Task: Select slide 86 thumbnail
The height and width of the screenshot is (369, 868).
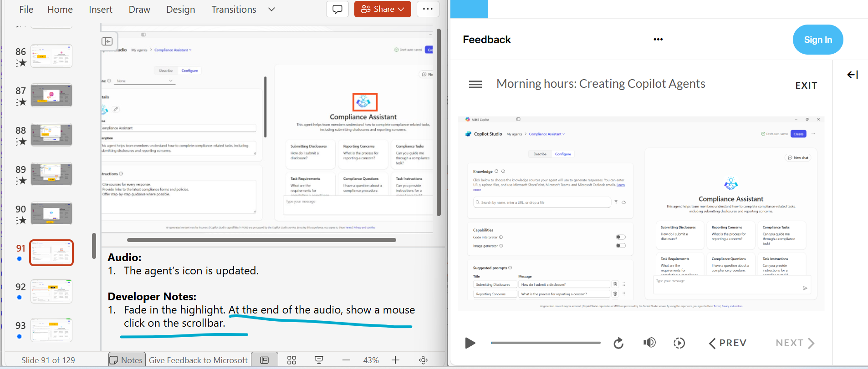Action: point(51,56)
